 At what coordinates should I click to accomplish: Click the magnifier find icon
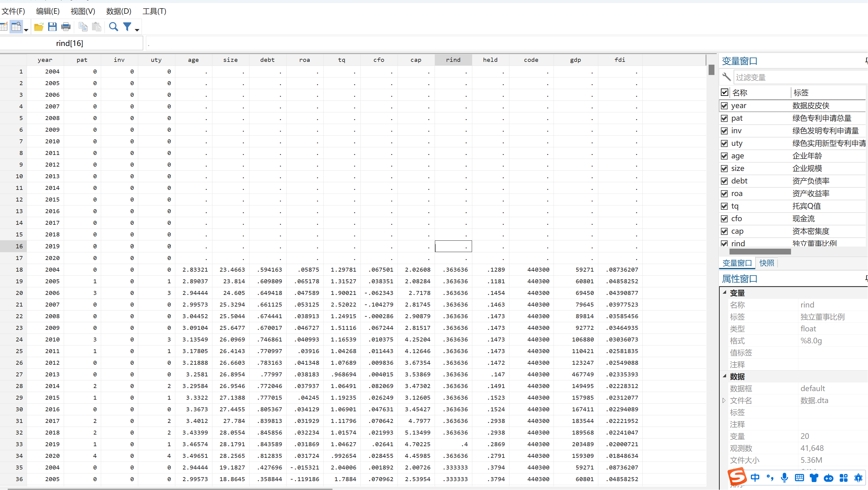(x=113, y=27)
